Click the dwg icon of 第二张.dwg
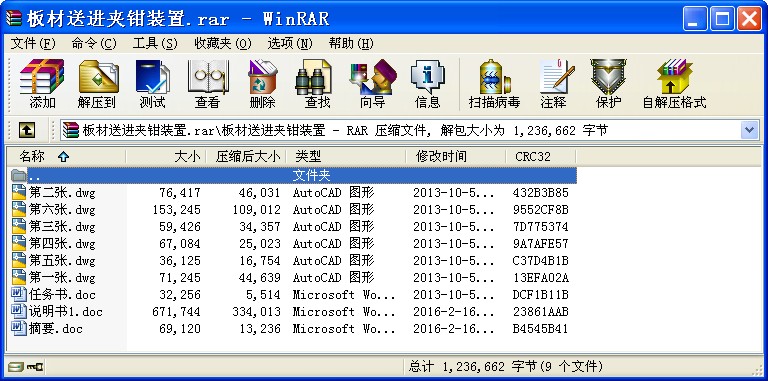The height and width of the screenshot is (381, 768). pos(19,192)
